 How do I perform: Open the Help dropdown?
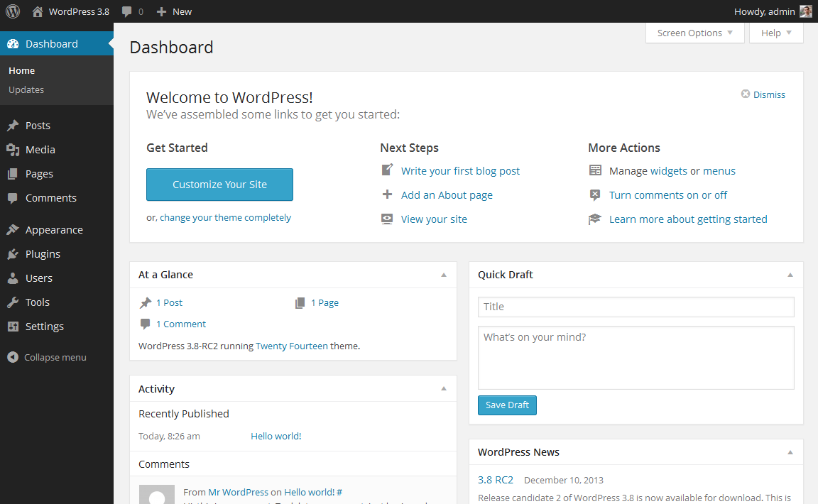coord(775,32)
